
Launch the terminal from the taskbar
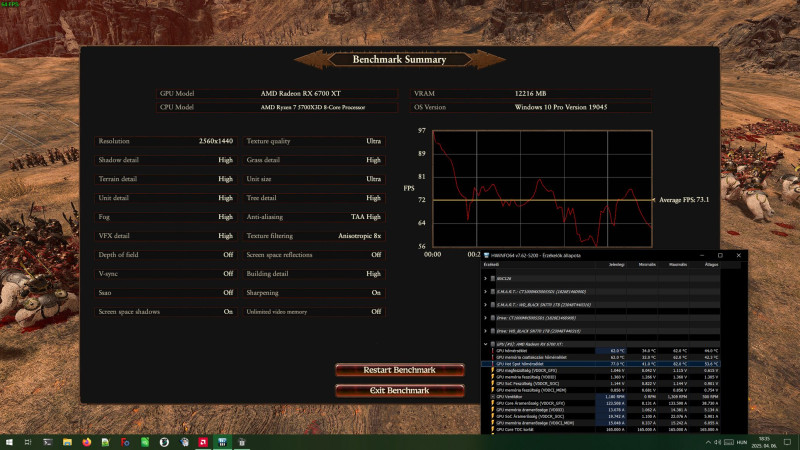click(x=47, y=442)
